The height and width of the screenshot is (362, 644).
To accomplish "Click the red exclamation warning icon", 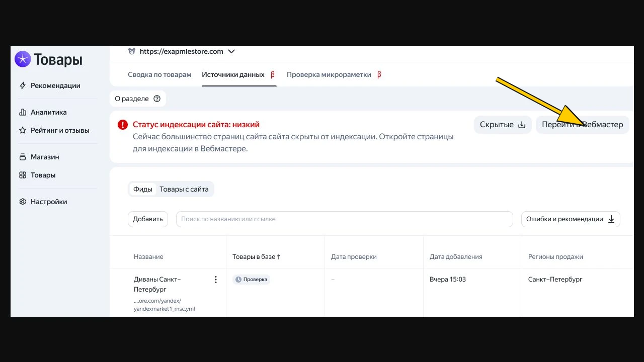I will pyautogui.click(x=122, y=125).
